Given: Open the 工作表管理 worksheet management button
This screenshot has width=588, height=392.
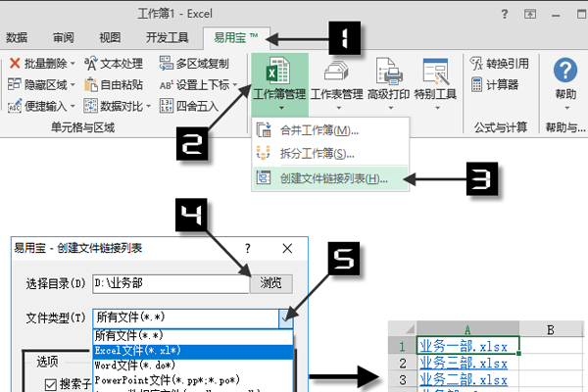Looking at the screenshot, I should click(336, 84).
